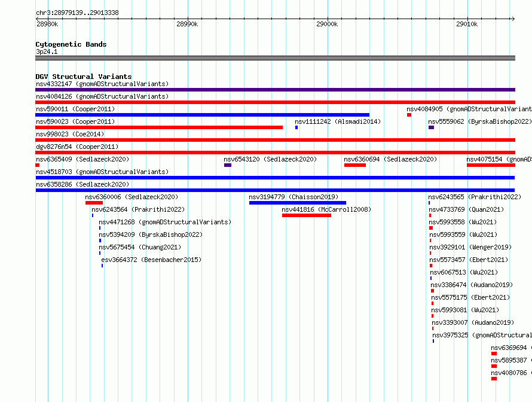Click nsv6243565 (Prakrithi2022) label
The width and height of the screenshot is (532, 402).
[475, 197]
